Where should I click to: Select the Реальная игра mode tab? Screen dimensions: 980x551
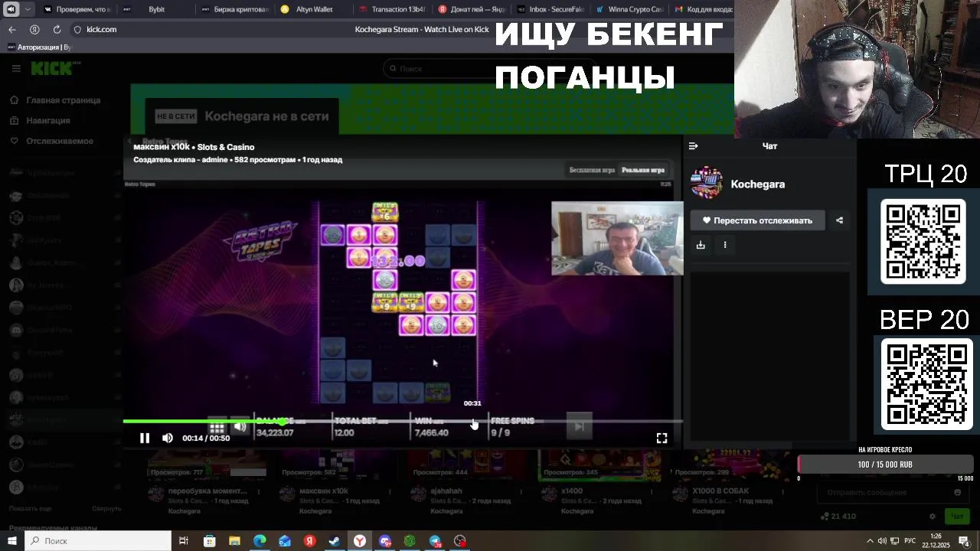pos(642,170)
